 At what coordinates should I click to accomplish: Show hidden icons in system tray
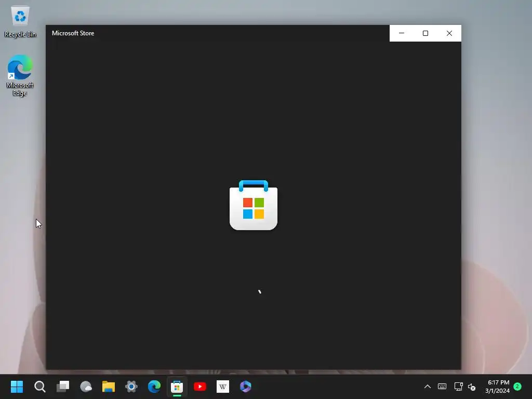pos(428,387)
